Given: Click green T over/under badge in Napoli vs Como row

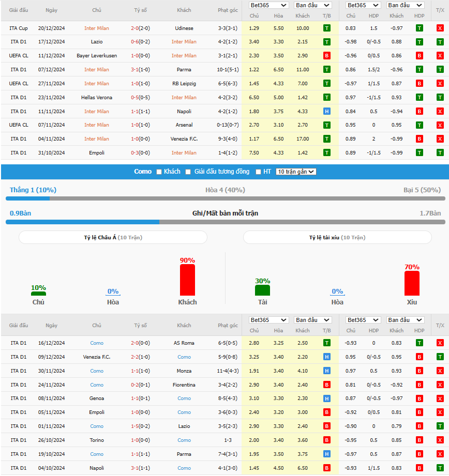Looking at the screenshot, I should pos(440,468).
